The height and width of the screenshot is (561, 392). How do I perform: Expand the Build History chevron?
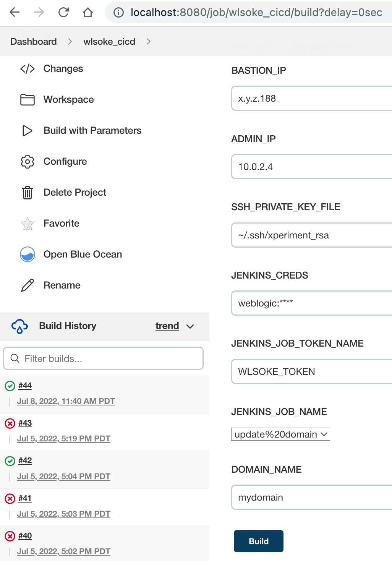190,326
